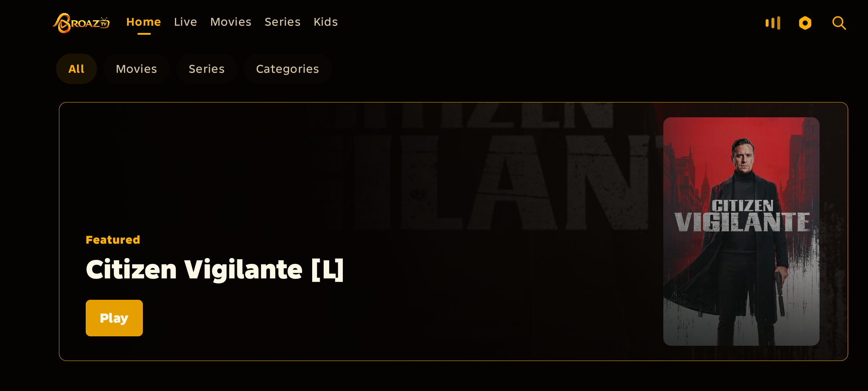Click the underline indicator beneath Home
868x391 pixels.
coord(144,34)
